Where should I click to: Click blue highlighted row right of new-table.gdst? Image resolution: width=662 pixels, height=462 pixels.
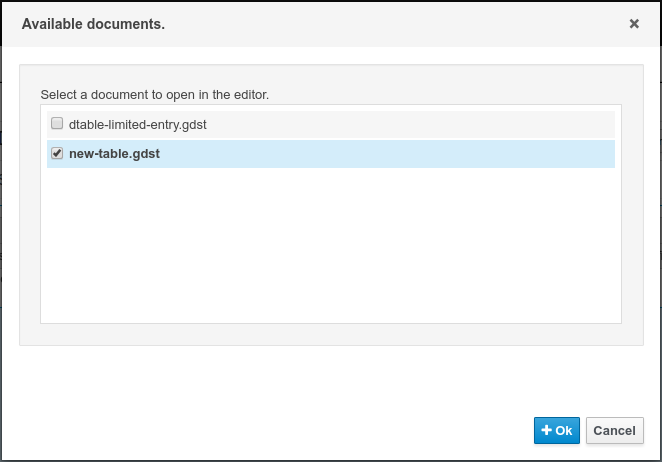tap(400, 154)
